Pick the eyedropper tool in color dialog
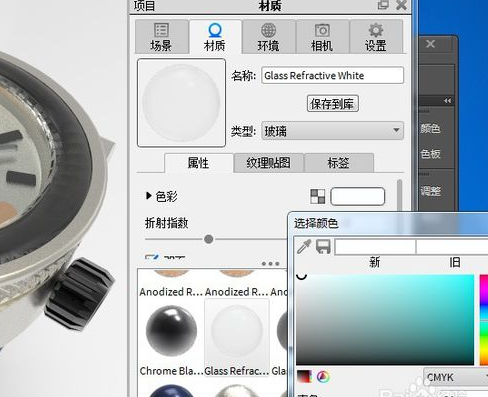Viewport: 488px width, 397px height. tap(304, 247)
